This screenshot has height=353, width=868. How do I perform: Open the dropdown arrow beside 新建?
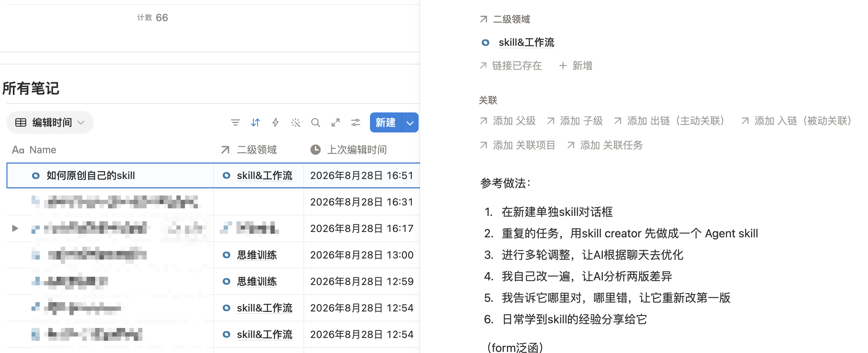point(410,122)
